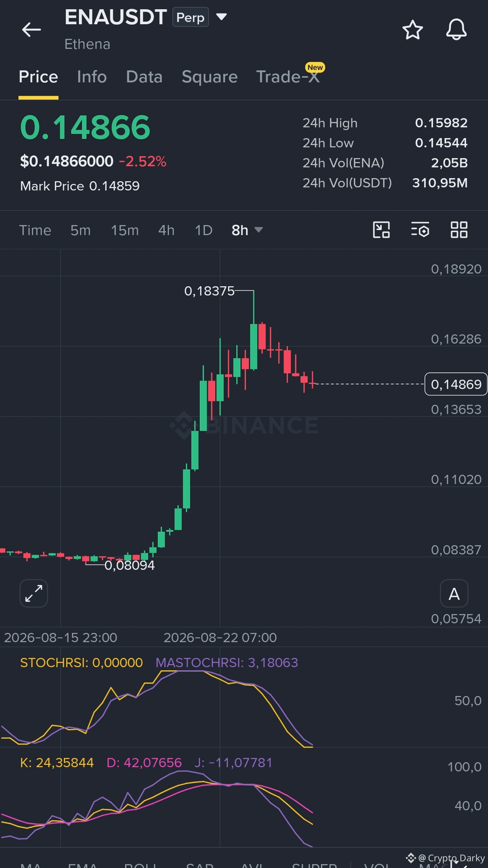Tap the Ethena coin name
Image resolution: width=488 pixels, height=868 pixels.
(87, 44)
